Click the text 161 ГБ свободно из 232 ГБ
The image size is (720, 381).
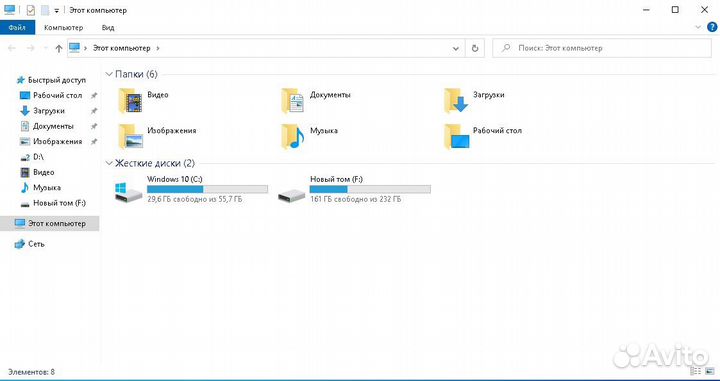[x=355, y=200]
